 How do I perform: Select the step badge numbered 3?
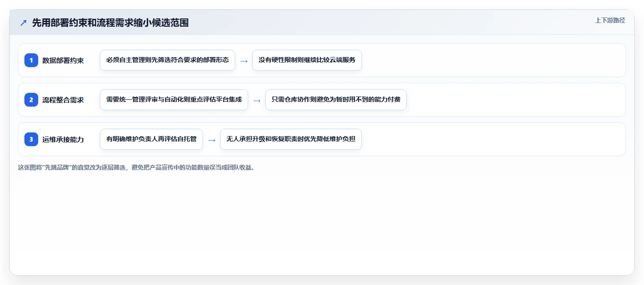point(31,139)
